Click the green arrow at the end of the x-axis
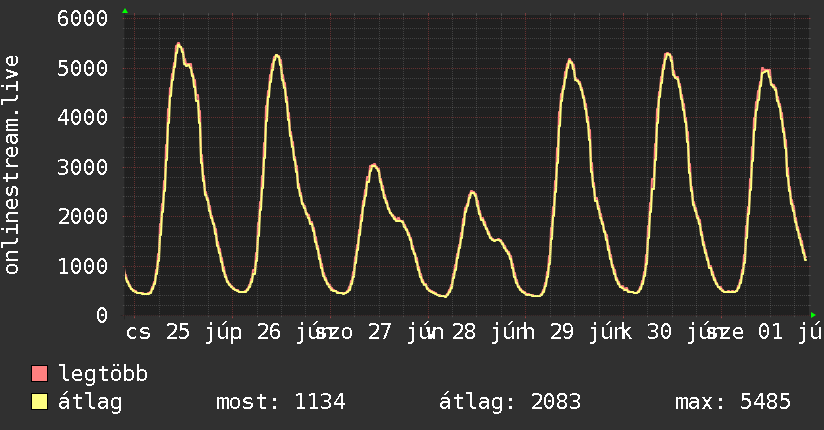Viewport: 824px width, 430px height. tap(813, 315)
